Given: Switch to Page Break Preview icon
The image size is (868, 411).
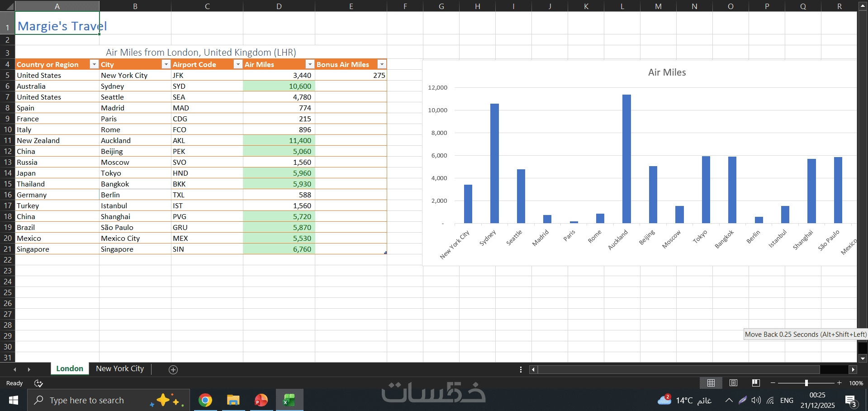Looking at the screenshot, I should point(755,383).
